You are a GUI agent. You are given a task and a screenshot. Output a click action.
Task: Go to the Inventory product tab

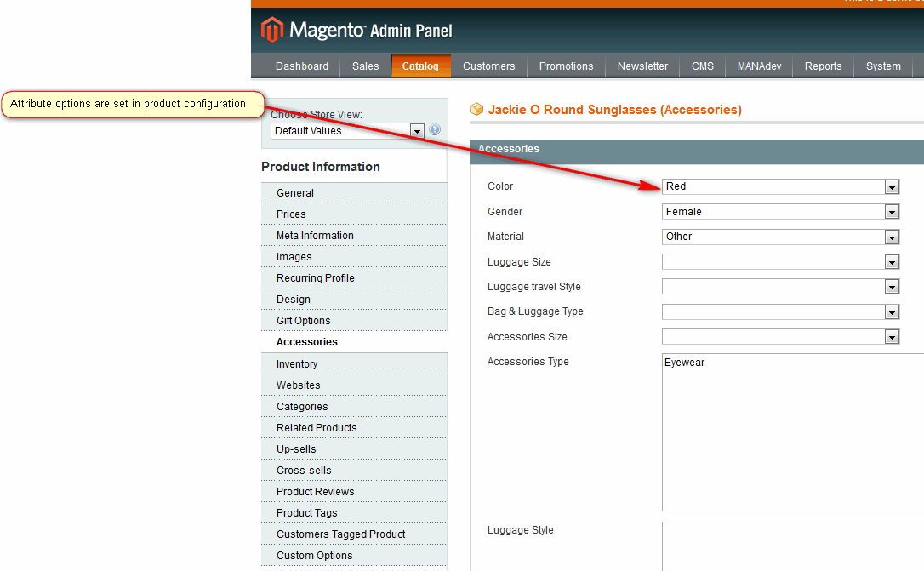pos(354,364)
